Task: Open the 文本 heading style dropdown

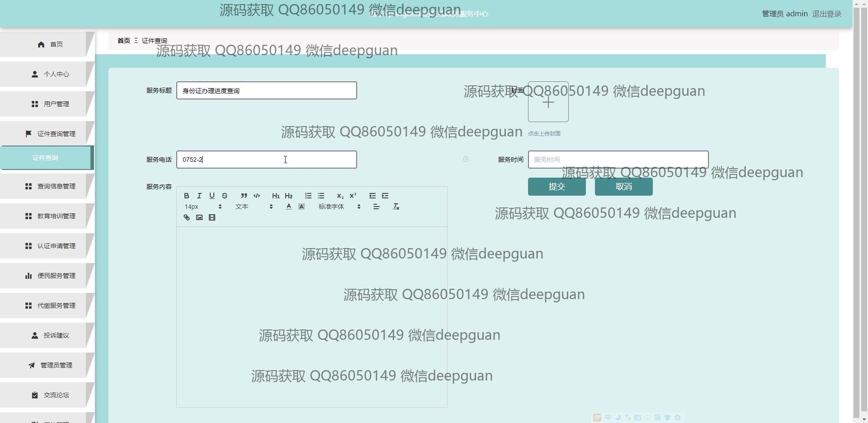Action: [254, 207]
